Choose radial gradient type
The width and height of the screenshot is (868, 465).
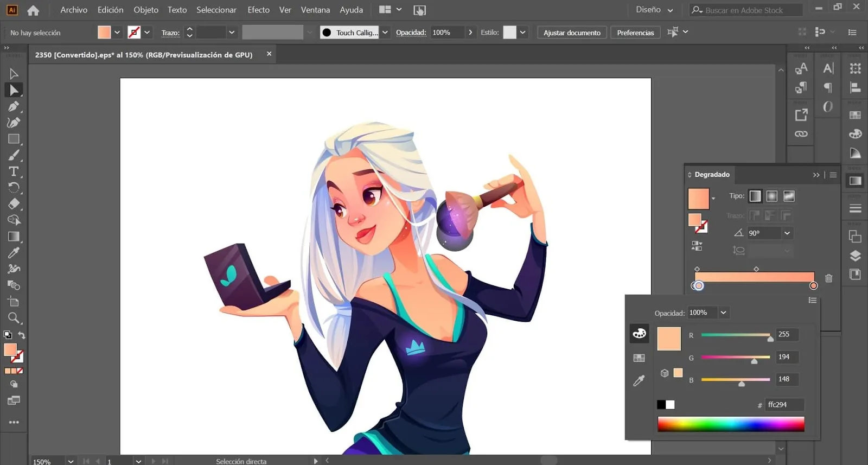point(771,196)
